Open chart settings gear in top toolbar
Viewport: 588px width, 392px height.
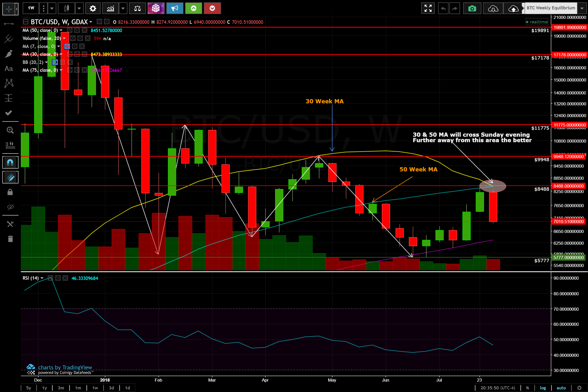(x=93, y=9)
